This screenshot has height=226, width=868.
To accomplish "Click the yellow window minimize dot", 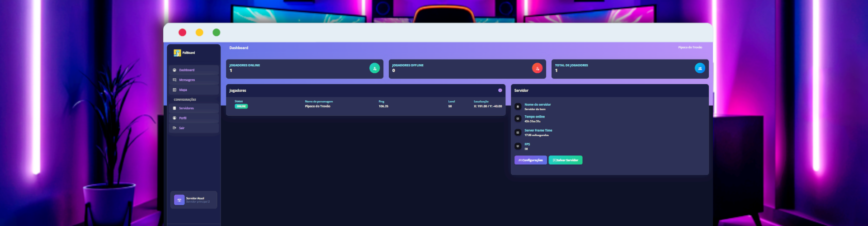I will coord(199,33).
